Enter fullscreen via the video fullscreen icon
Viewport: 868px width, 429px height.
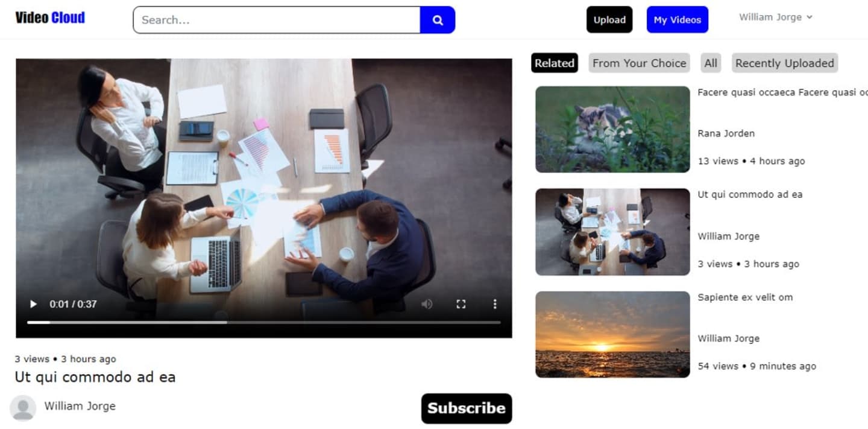[x=461, y=304]
